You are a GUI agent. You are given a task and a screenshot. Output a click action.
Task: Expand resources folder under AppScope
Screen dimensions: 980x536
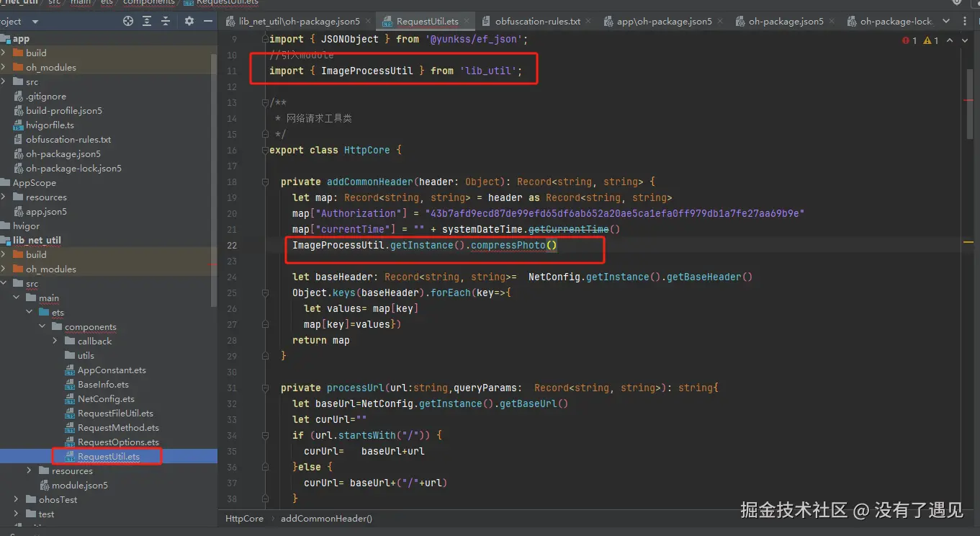point(4,197)
